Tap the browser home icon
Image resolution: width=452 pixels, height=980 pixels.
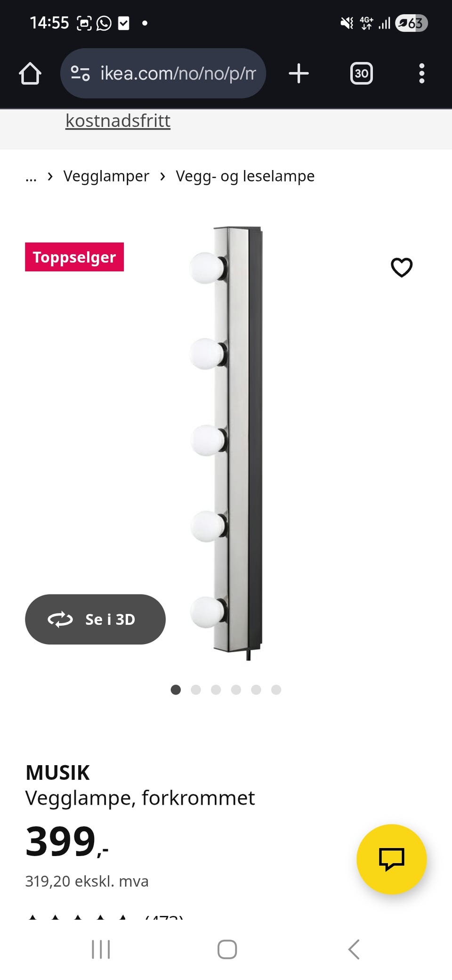(30, 73)
